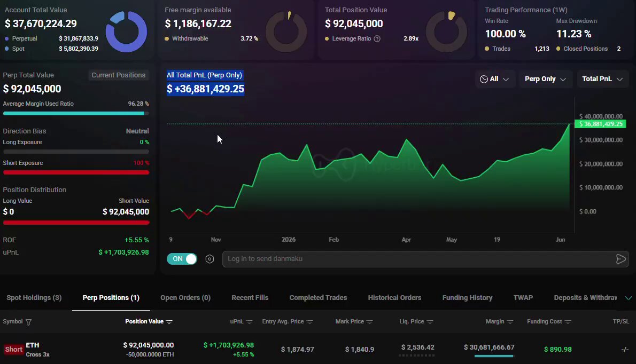Click the Trades count 1,213
This screenshot has width=636, height=364.
coord(542,49)
